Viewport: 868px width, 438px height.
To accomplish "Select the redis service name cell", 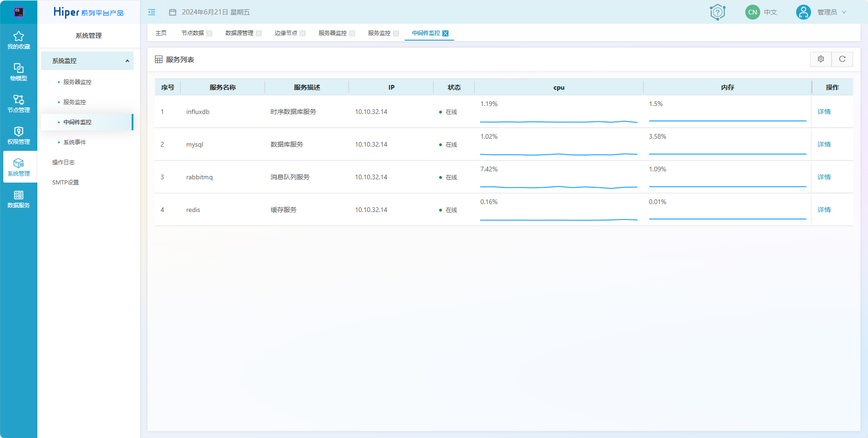I will pos(193,210).
